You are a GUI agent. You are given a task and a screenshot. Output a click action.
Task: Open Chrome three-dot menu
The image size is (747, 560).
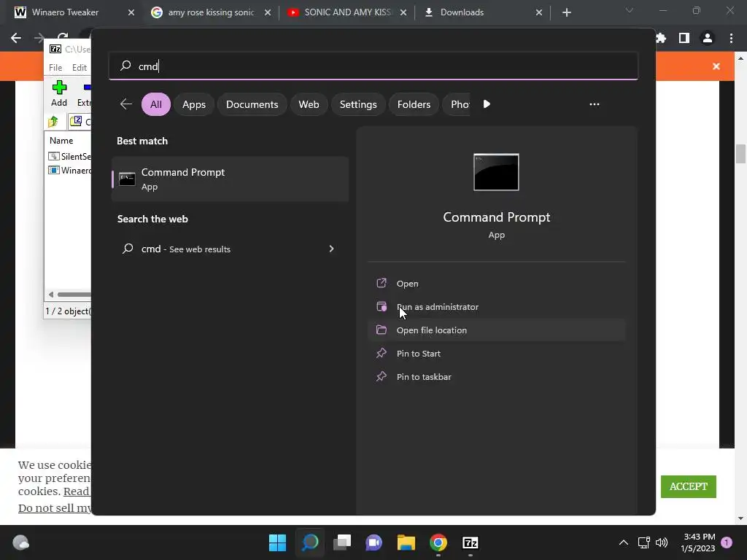pos(731,38)
